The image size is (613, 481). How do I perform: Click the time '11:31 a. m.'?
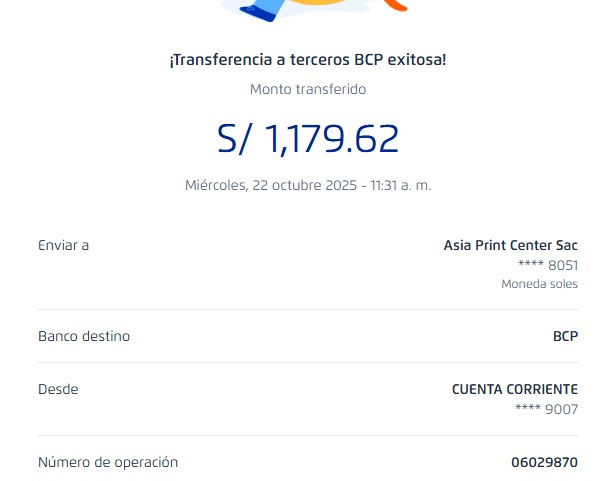tap(401, 185)
